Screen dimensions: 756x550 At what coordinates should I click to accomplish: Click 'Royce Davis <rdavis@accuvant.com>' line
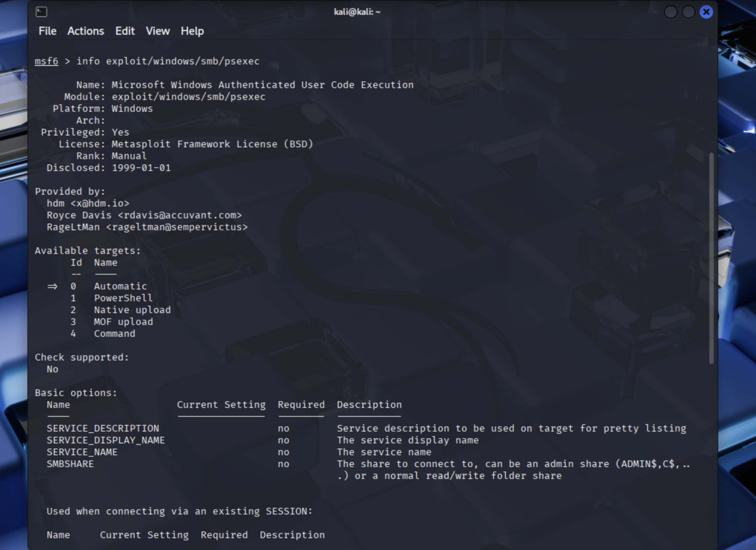(144, 215)
